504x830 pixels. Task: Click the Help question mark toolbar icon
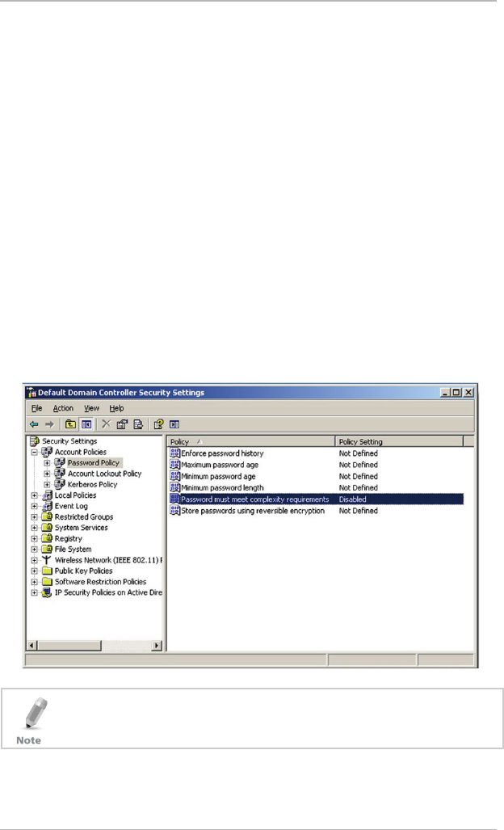(158, 424)
